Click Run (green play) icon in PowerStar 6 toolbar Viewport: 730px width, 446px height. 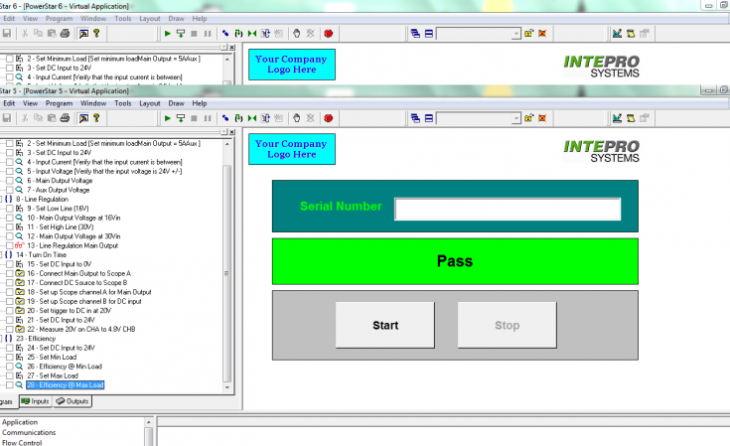(x=168, y=34)
